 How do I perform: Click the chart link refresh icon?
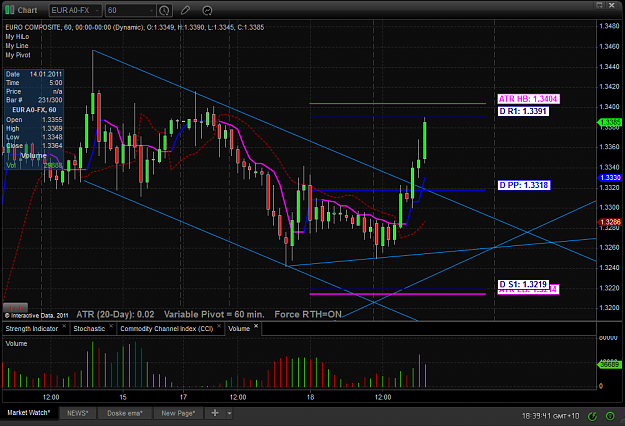(207, 10)
